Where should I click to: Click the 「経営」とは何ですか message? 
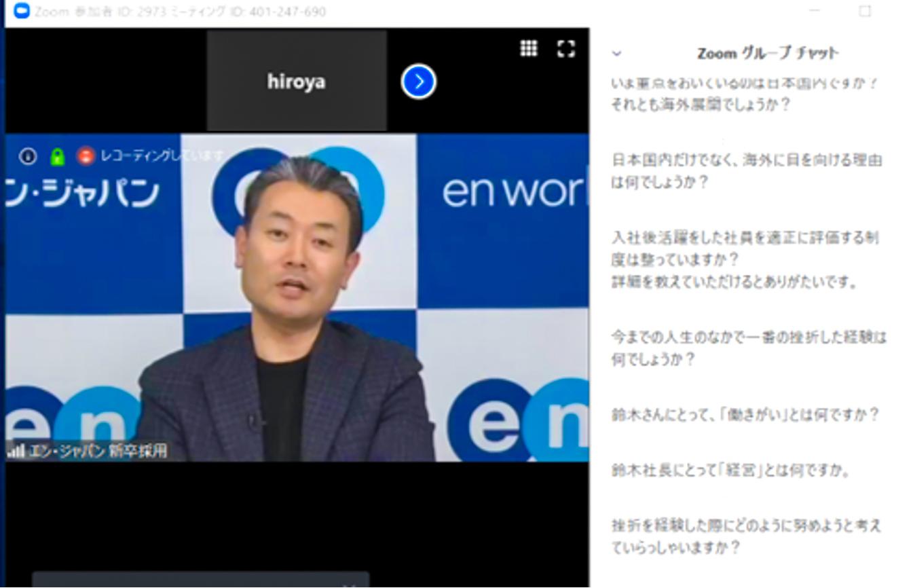(x=730, y=470)
